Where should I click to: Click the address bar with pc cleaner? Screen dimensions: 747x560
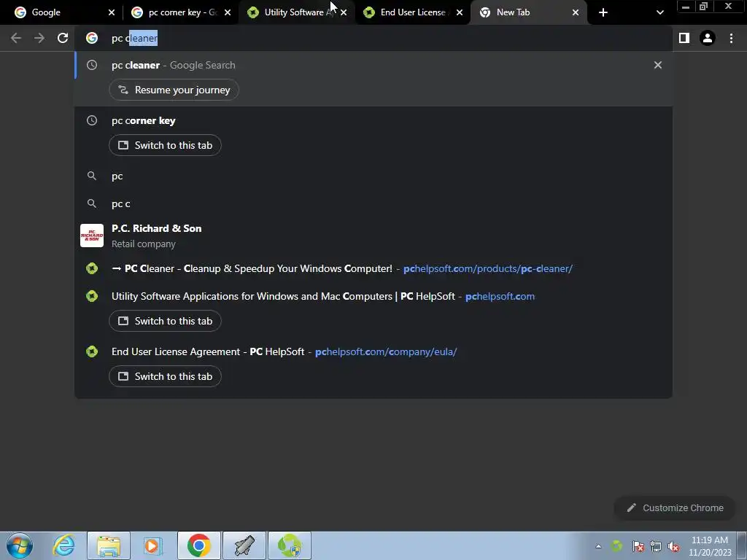click(x=374, y=38)
